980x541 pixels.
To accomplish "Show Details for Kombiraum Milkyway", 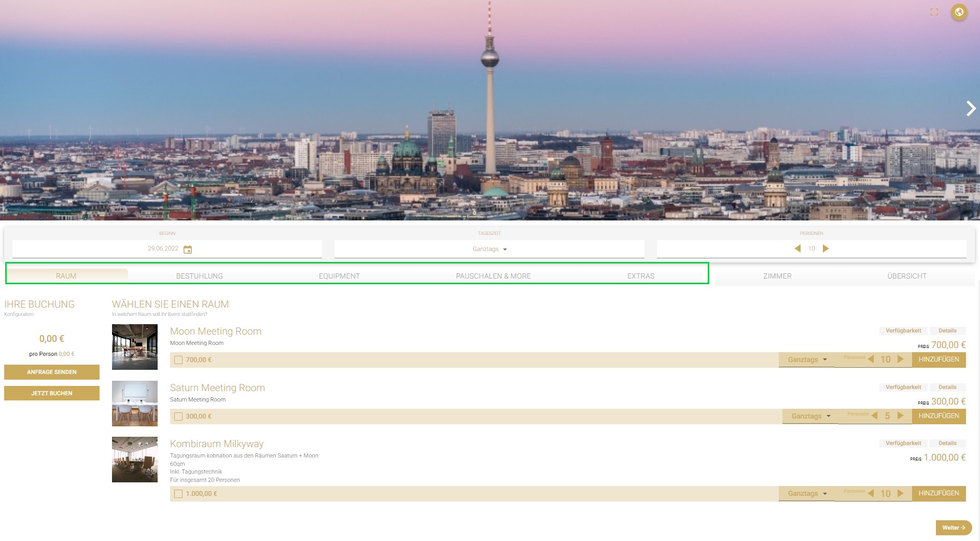I will (947, 443).
